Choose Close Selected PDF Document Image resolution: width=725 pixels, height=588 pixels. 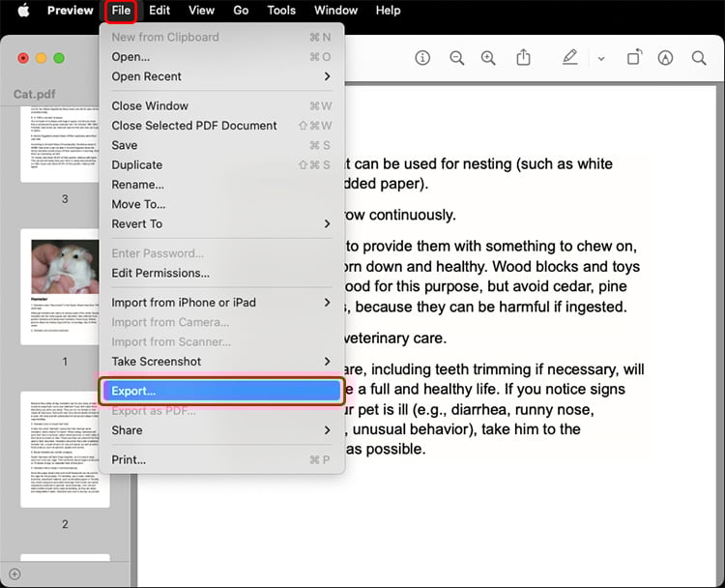[222, 126]
